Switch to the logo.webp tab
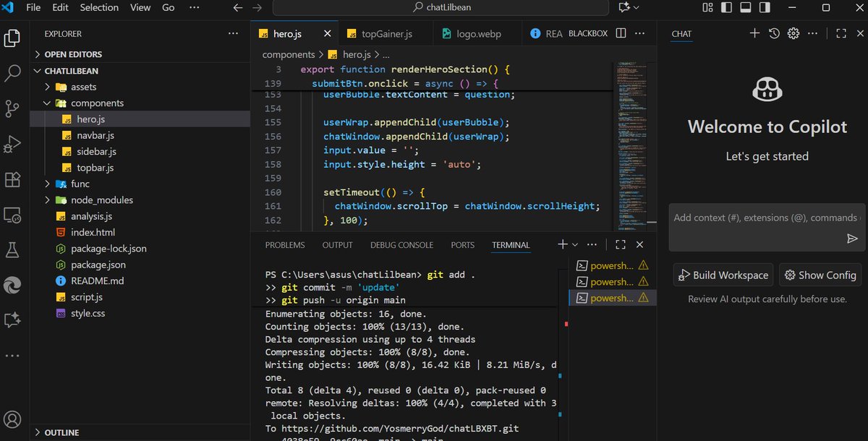The image size is (868, 441). pos(479,33)
